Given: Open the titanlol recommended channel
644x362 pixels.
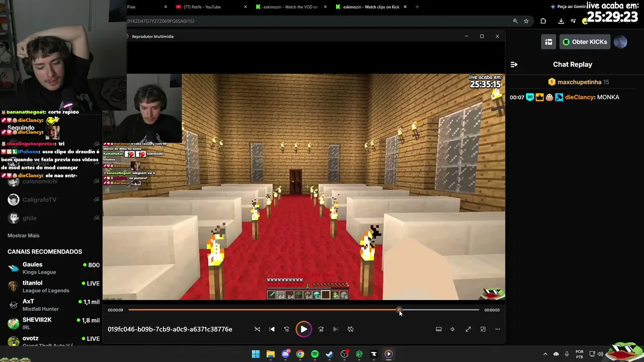Looking at the screenshot, I should point(50,287).
